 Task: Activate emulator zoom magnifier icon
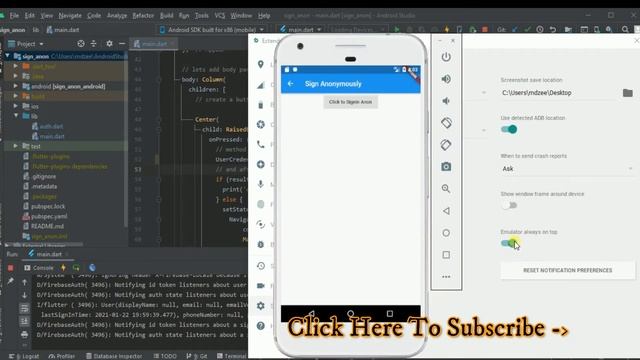pyautogui.click(x=446, y=189)
